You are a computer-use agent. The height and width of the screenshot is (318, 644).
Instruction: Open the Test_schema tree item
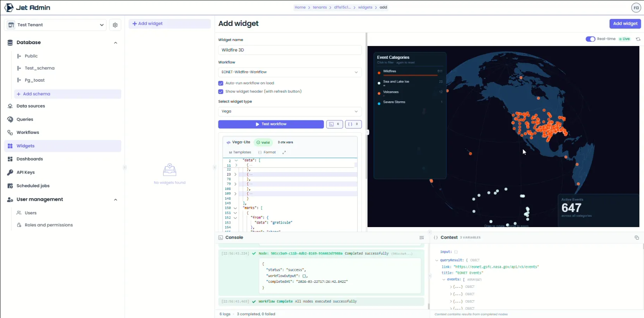click(x=39, y=68)
